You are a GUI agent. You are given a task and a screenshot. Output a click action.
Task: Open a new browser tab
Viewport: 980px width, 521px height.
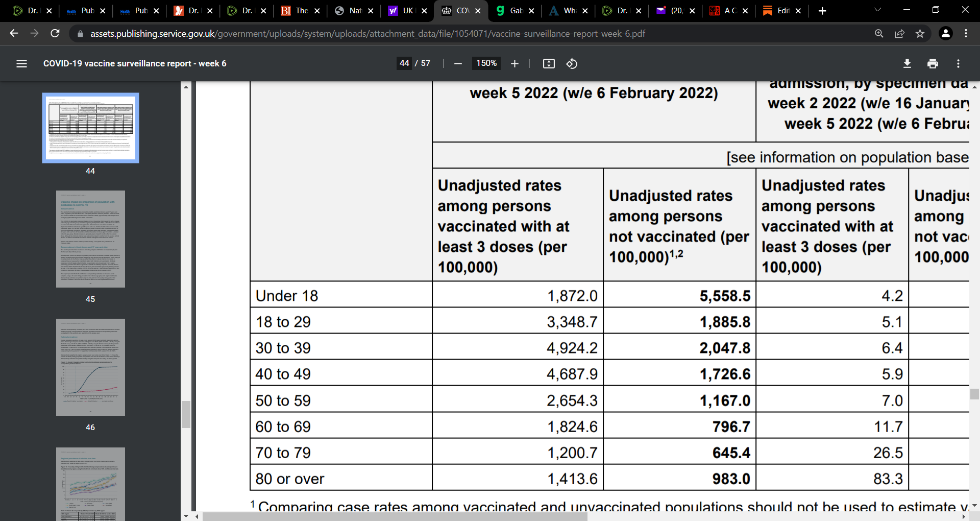point(822,11)
